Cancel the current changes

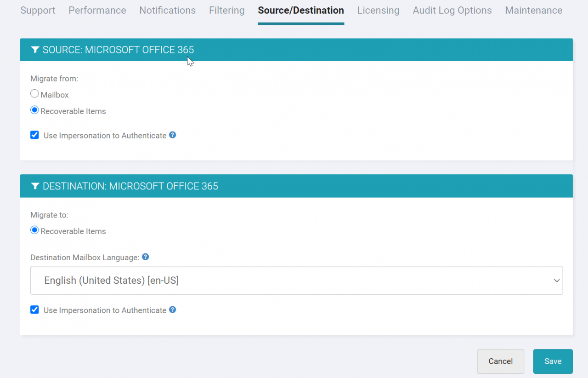[500, 361]
